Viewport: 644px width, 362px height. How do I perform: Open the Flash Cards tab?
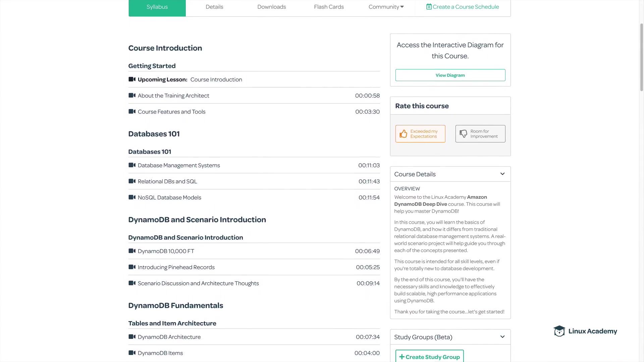329,7
